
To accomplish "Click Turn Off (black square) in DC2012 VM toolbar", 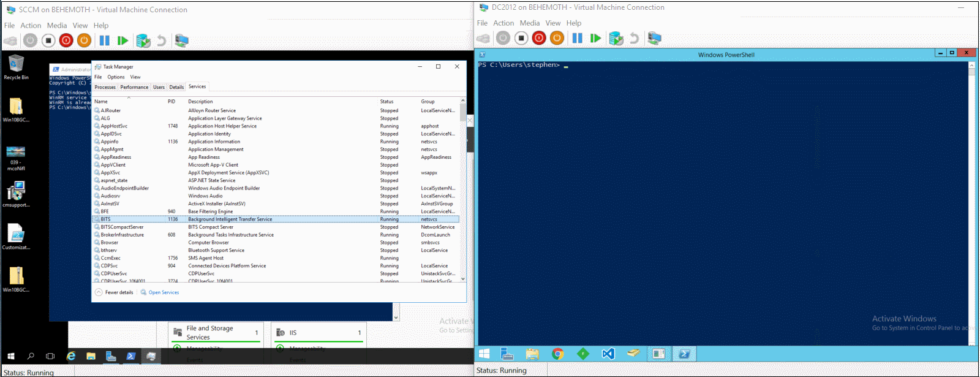I will 521,38.
